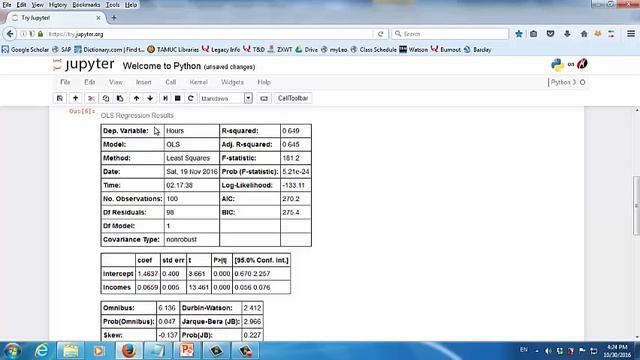Interrupt the kernel with the stop icon
640x360 pixels.
pos(178,98)
